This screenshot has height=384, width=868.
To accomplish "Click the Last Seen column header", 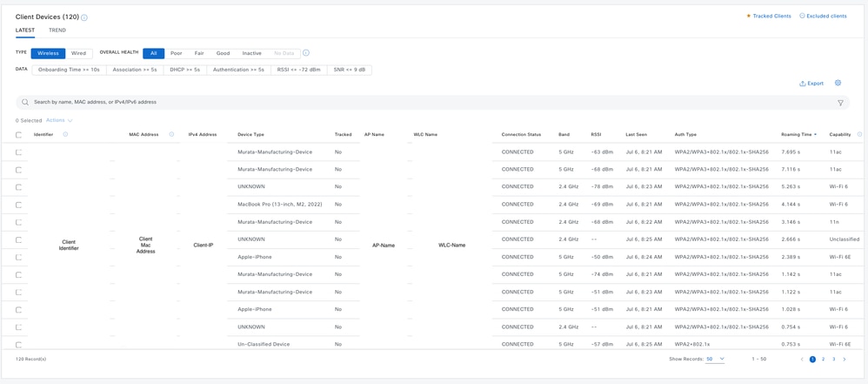I will coord(637,135).
